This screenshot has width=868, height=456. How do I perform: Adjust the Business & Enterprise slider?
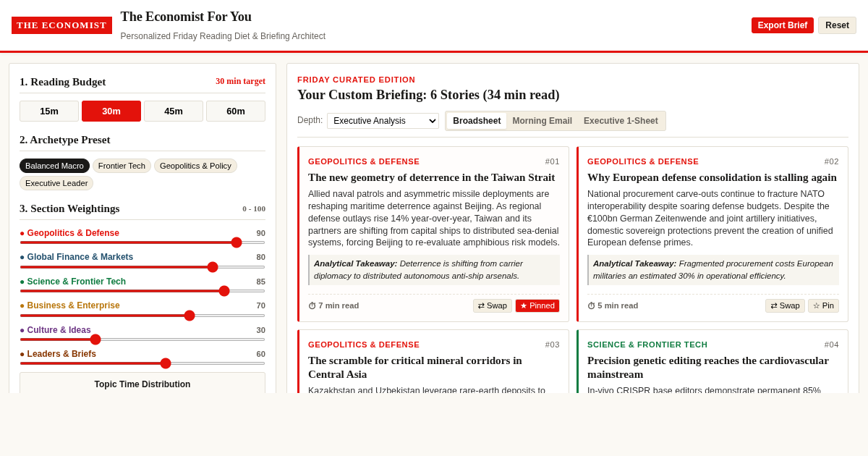point(142,316)
